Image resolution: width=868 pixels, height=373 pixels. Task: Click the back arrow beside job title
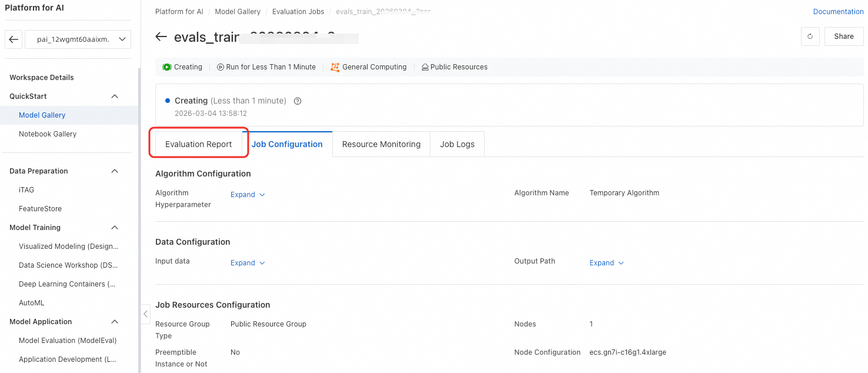coord(161,37)
